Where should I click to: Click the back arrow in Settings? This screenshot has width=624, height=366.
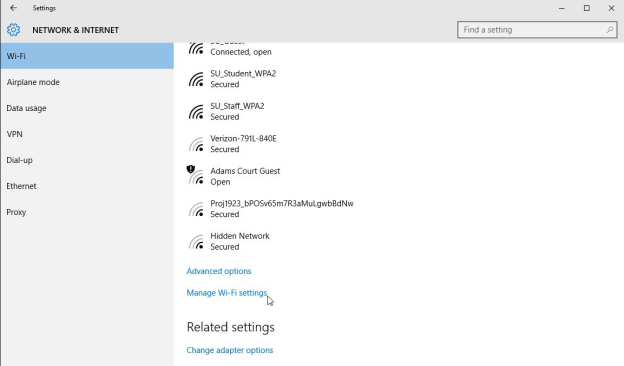[x=14, y=8]
